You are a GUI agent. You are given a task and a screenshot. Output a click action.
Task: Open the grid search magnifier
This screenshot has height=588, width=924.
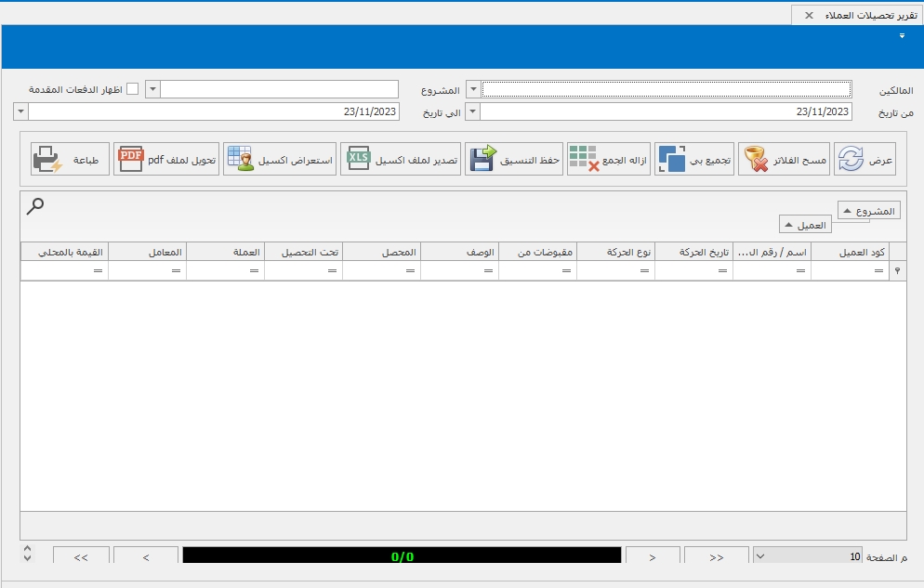tap(35, 206)
